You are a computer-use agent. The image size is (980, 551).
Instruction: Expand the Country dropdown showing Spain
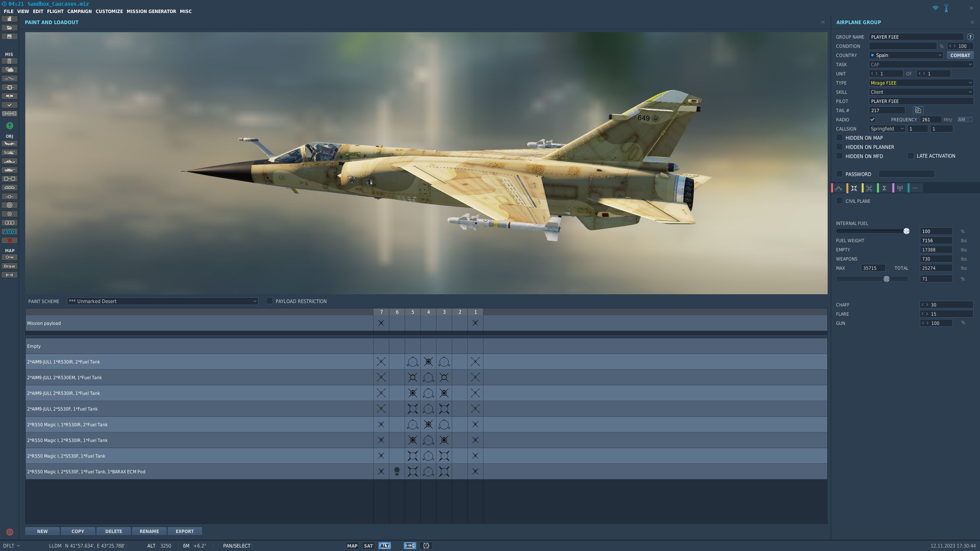point(906,55)
